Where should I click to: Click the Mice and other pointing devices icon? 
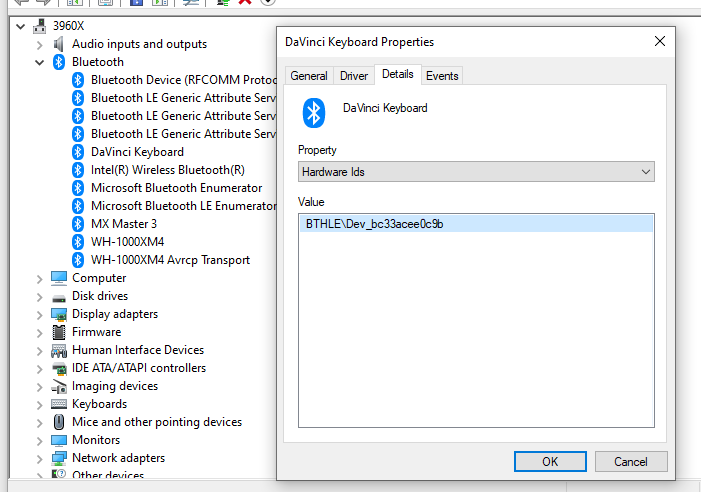pyautogui.click(x=59, y=422)
